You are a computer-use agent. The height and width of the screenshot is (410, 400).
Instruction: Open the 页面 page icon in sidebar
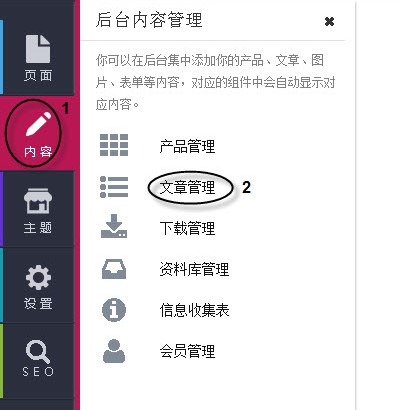pyautogui.click(x=38, y=49)
